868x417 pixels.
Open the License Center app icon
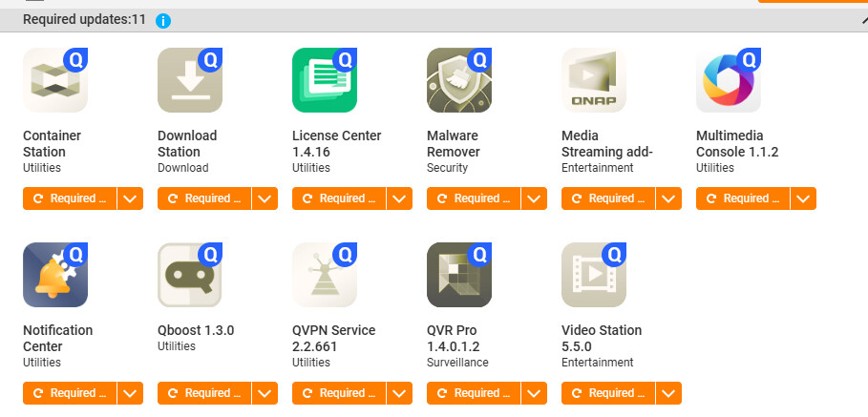325,80
